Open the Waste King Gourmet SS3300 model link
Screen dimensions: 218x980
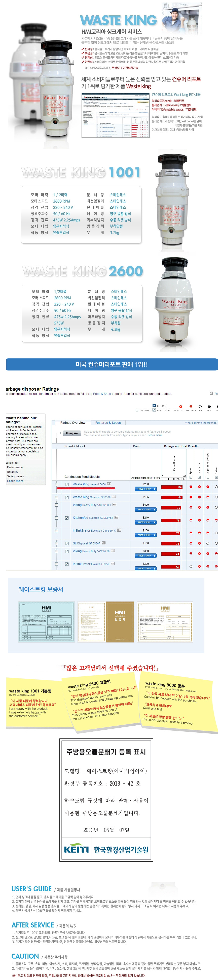(x=91, y=497)
